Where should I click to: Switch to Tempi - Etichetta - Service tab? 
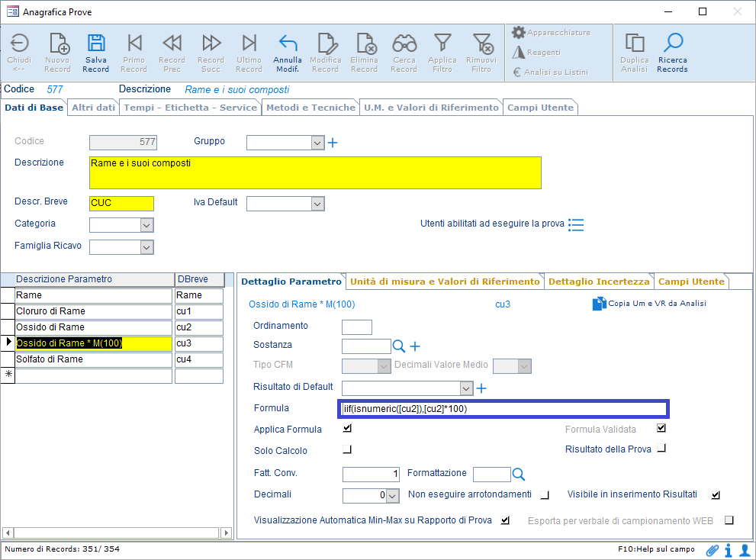191,108
